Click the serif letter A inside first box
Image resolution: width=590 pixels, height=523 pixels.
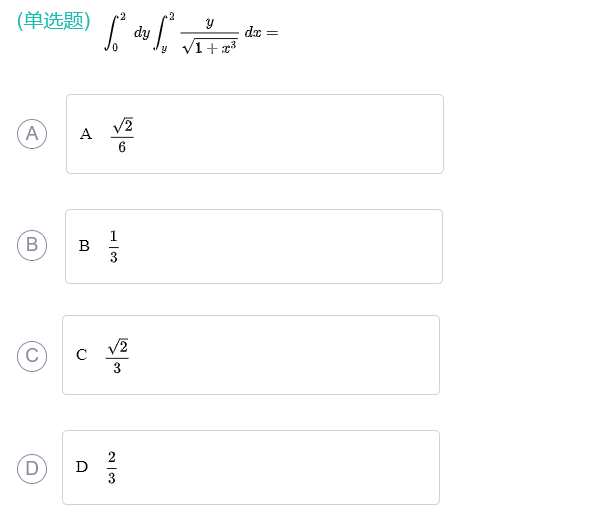click(86, 134)
